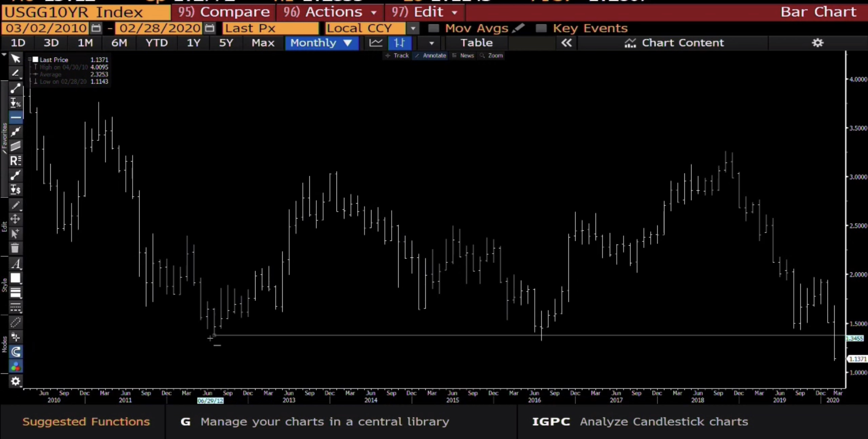
Task: Select the horizontal line annotation tool
Action: 16,117
